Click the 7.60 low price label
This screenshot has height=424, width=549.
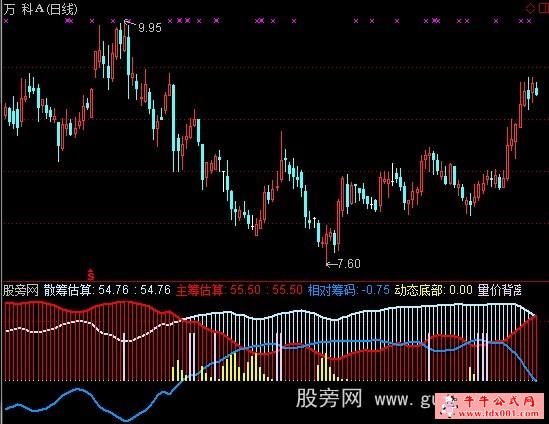349,263
